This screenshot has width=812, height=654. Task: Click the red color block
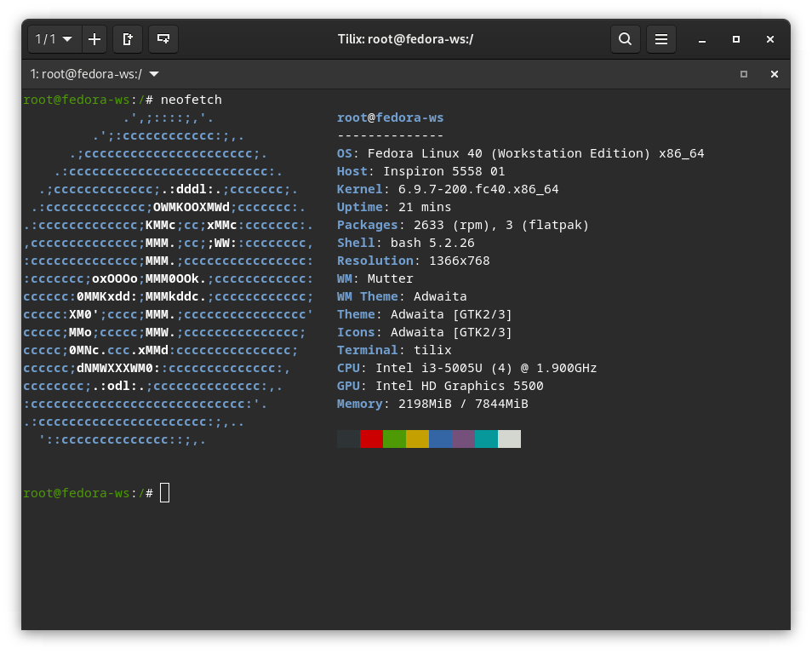click(371, 439)
